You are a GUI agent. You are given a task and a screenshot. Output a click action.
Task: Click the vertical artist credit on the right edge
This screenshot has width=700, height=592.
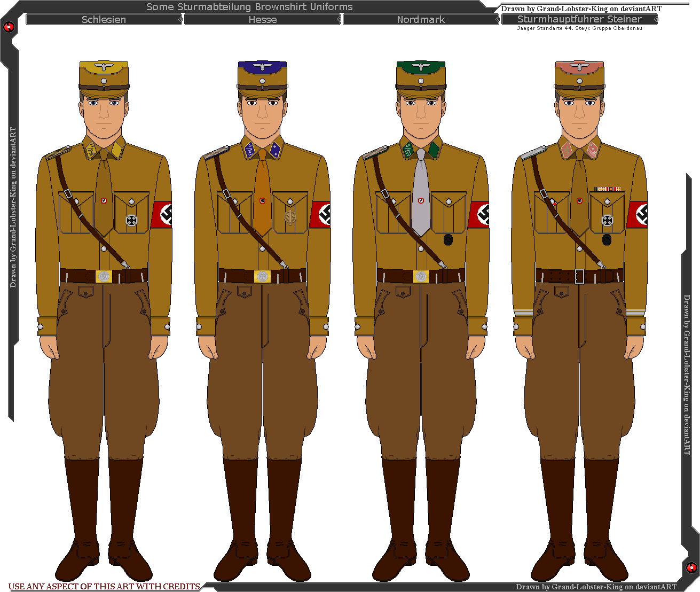[x=687, y=375]
